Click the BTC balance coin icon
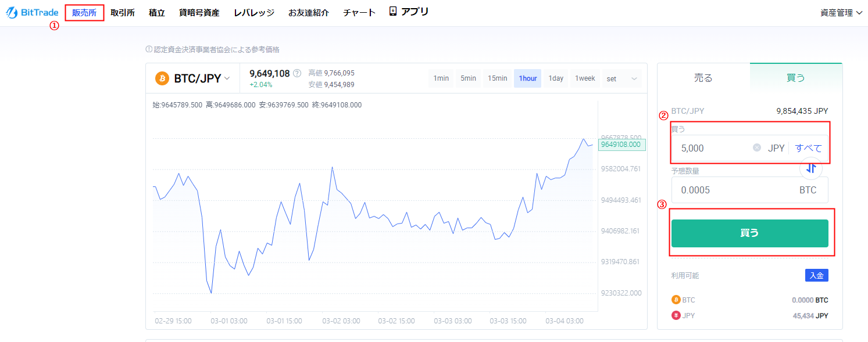 (x=676, y=300)
